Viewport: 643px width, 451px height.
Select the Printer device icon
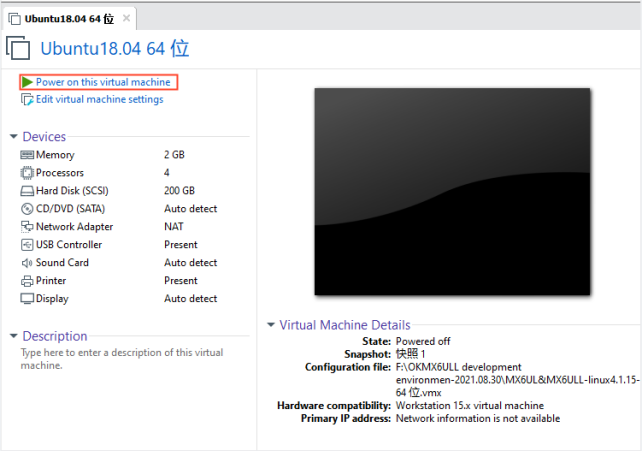(x=28, y=281)
